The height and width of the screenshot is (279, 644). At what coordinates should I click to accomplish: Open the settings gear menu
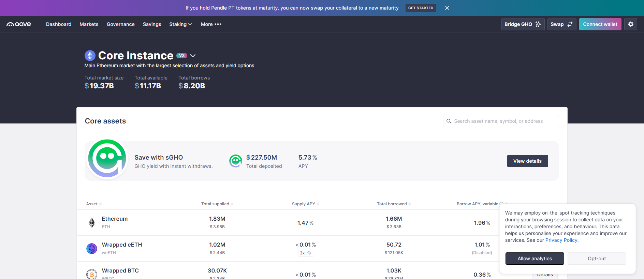(x=631, y=24)
